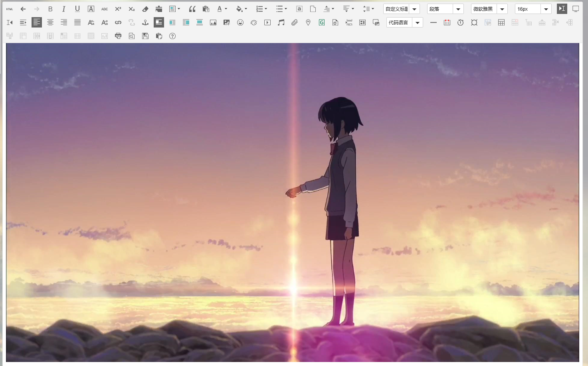The image size is (588, 366).
Task: Toggle justified text alignment
Action: 77,22
